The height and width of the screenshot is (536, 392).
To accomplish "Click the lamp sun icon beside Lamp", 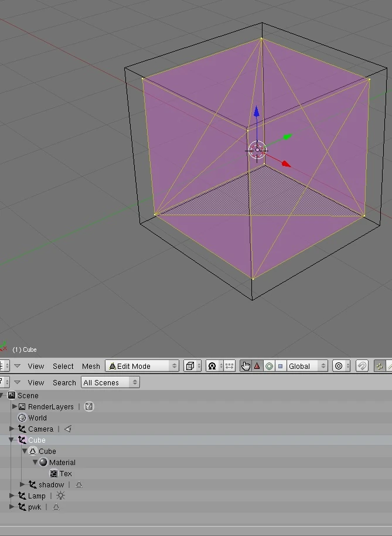I will (x=60, y=496).
